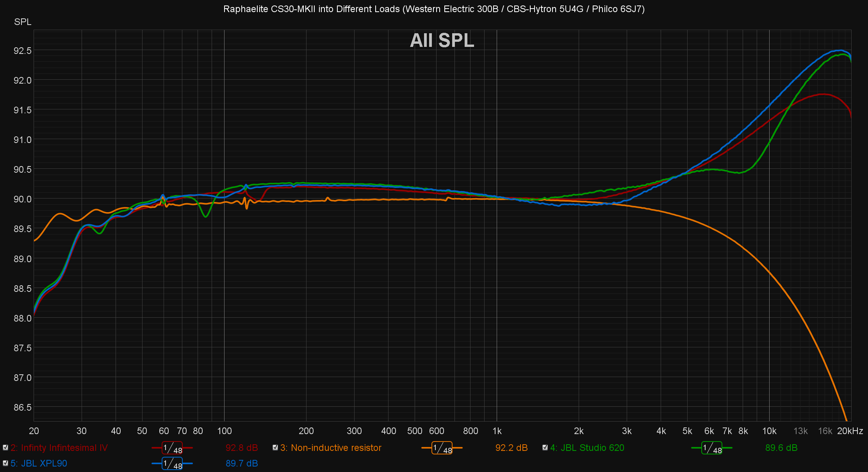
Task: Click the 89.6 dB readout value
Action: point(781,448)
